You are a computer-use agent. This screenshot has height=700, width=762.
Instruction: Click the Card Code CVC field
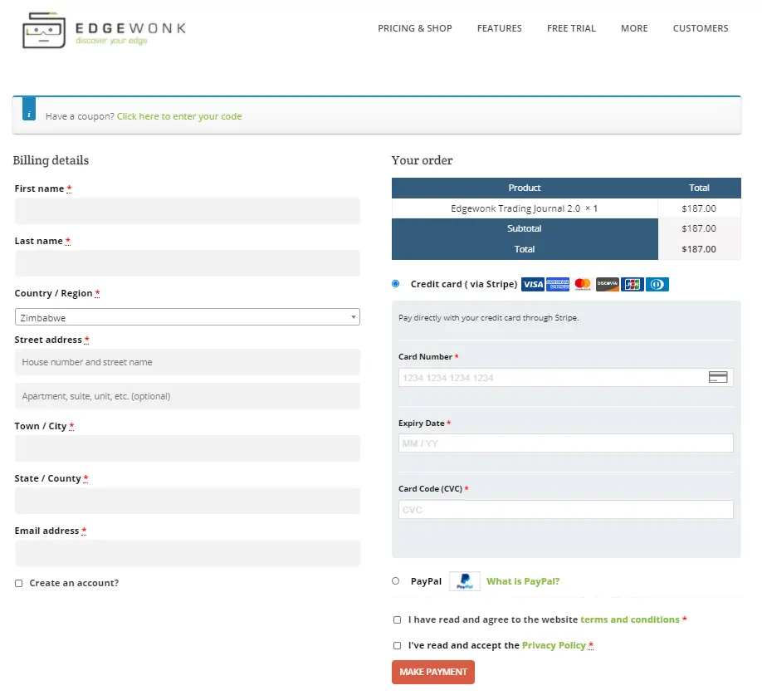565,510
